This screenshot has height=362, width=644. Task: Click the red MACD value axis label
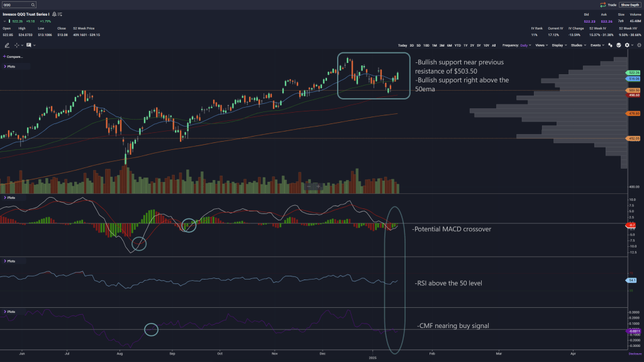tap(631, 225)
